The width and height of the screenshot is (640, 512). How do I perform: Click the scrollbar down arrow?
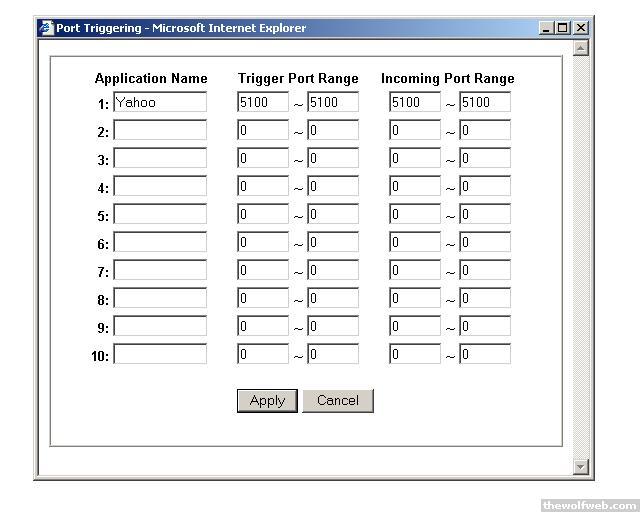click(x=581, y=466)
